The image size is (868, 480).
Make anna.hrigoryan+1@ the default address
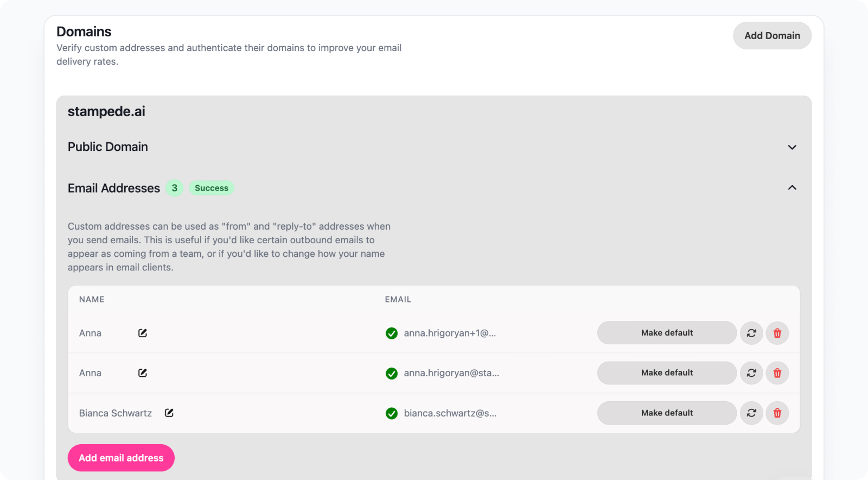pyautogui.click(x=667, y=333)
